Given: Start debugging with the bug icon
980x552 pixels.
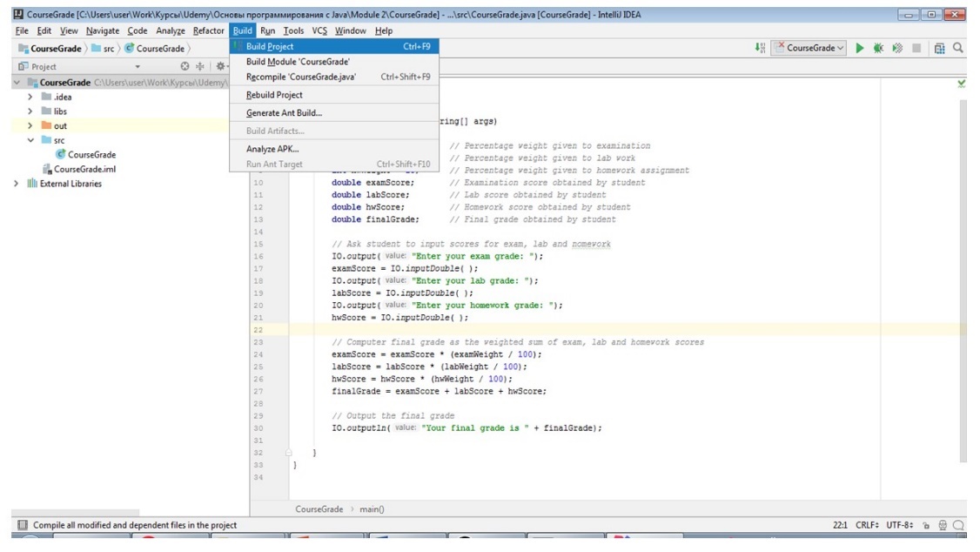Looking at the screenshot, I should tap(878, 48).
